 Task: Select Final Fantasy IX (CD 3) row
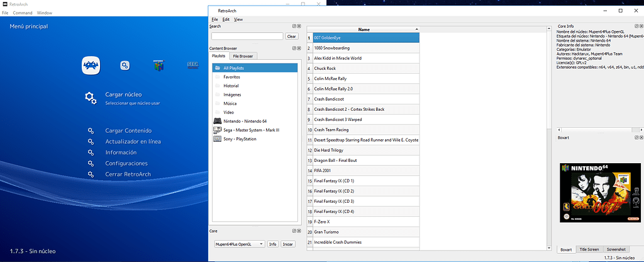366,201
